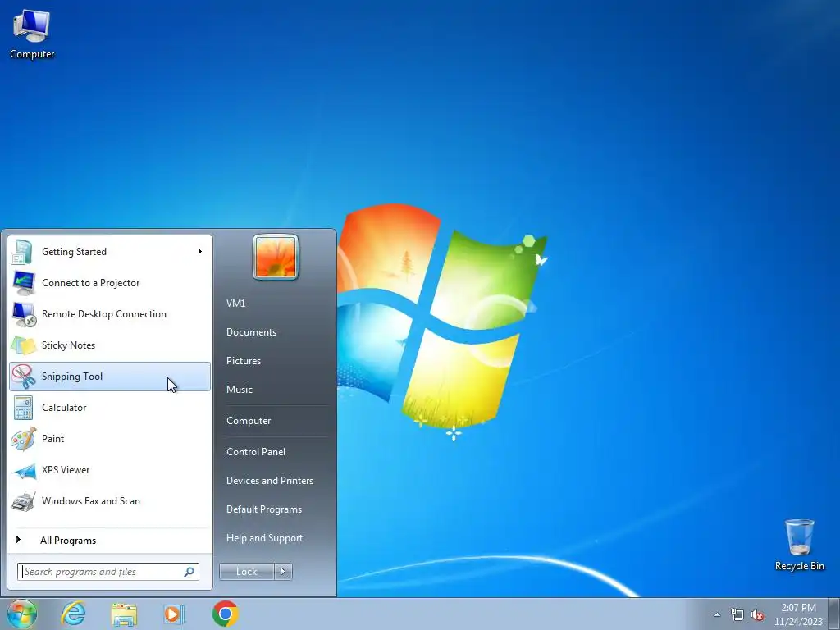
Task: Open Windows Explorer from taskbar
Action: (124, 614)
